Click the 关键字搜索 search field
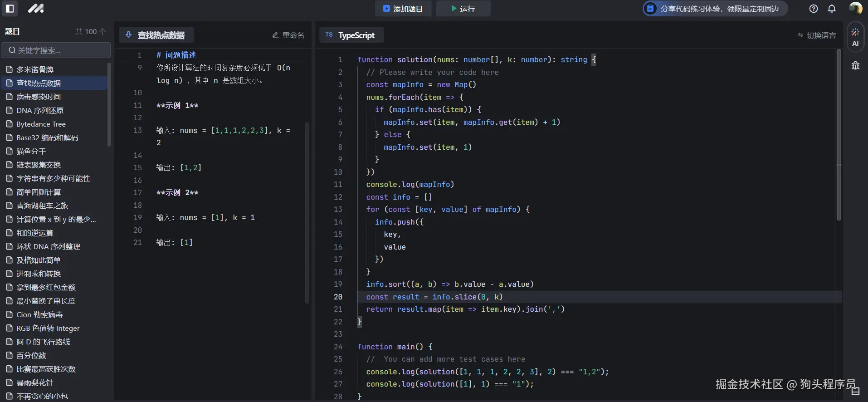This screenshot has width=868, height=402. point(56,50)
